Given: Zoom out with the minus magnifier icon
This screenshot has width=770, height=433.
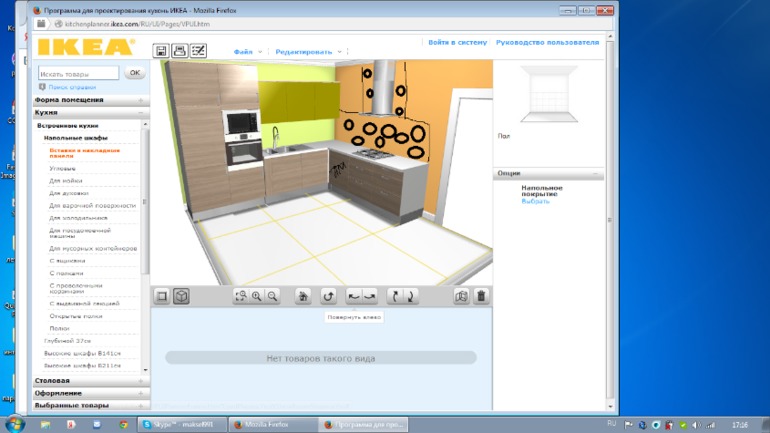Looking at the screenshot, I should (272, 296).
